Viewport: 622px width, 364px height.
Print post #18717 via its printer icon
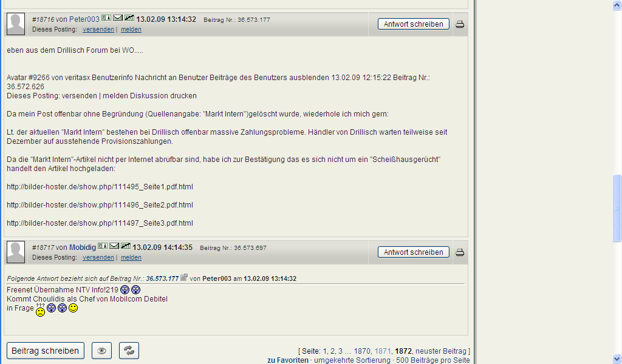[x=460, y=252]
